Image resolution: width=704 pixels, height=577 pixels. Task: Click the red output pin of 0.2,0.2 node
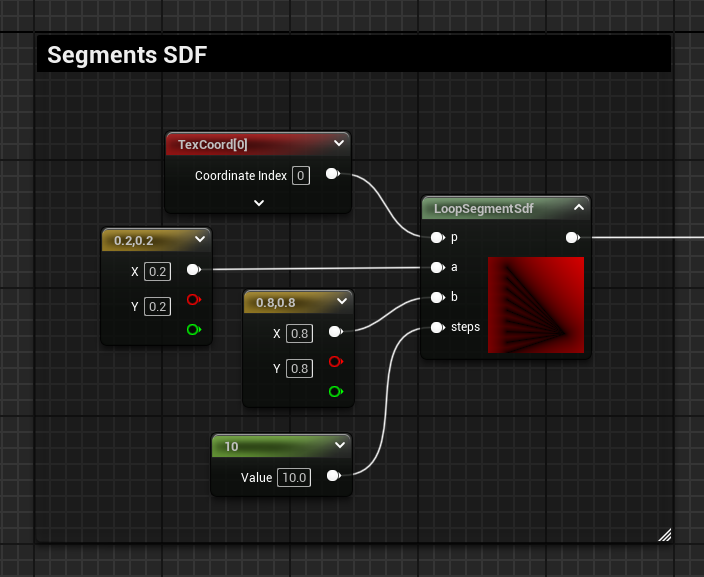click(x=193, y=299)
